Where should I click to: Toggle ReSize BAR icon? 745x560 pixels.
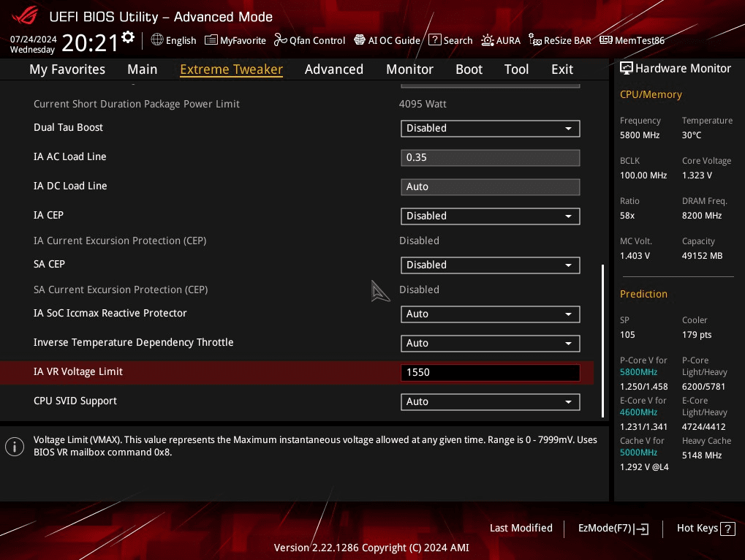(535, 40)
